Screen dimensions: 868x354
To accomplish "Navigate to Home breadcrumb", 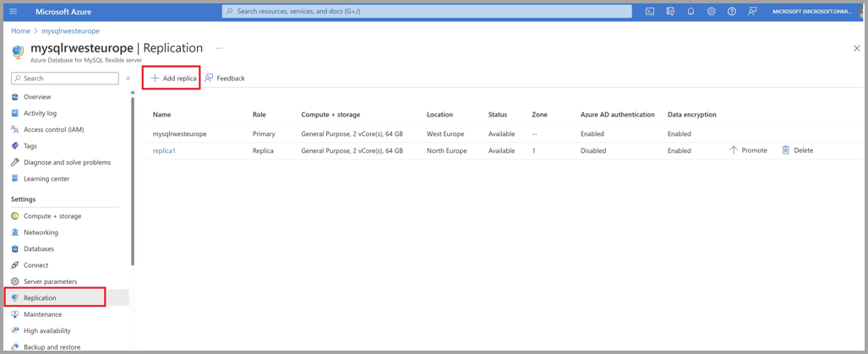I will (x=20, y=31).
